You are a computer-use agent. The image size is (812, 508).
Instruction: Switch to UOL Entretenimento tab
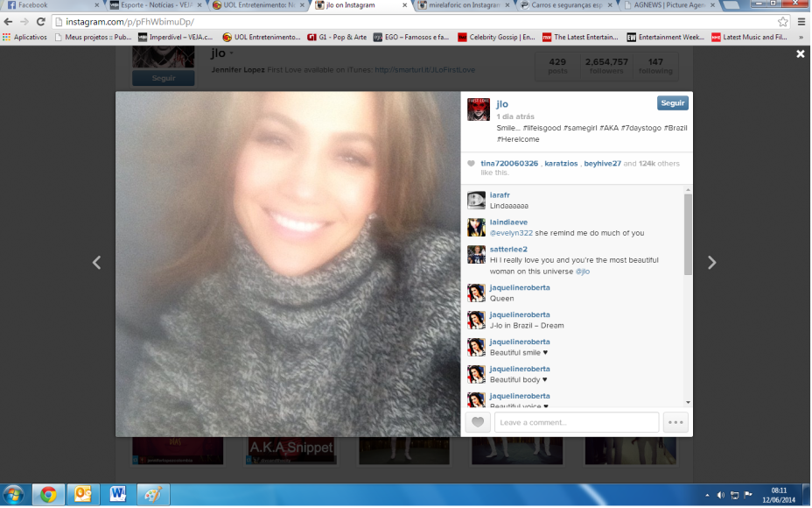point(258,6)
